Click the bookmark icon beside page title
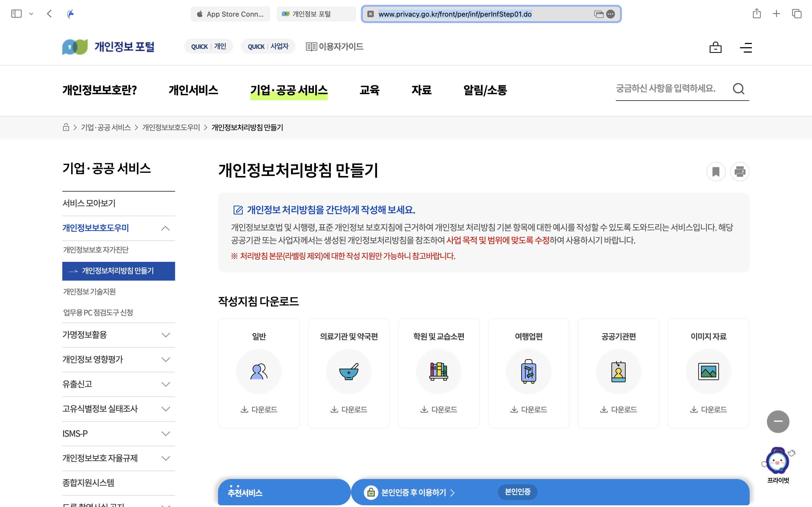This screenshot has width=812, height=507. pos(716,172)
